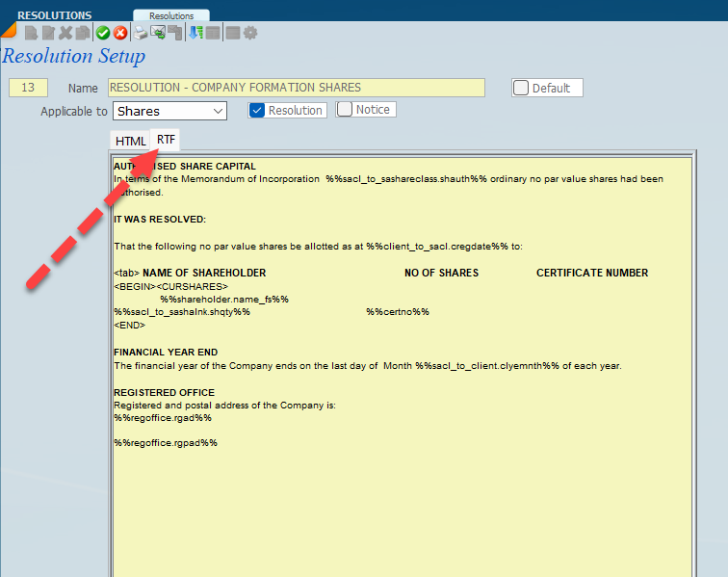
Task: Click the gear settings toolbar icon
Action: [x=250, y=33]
